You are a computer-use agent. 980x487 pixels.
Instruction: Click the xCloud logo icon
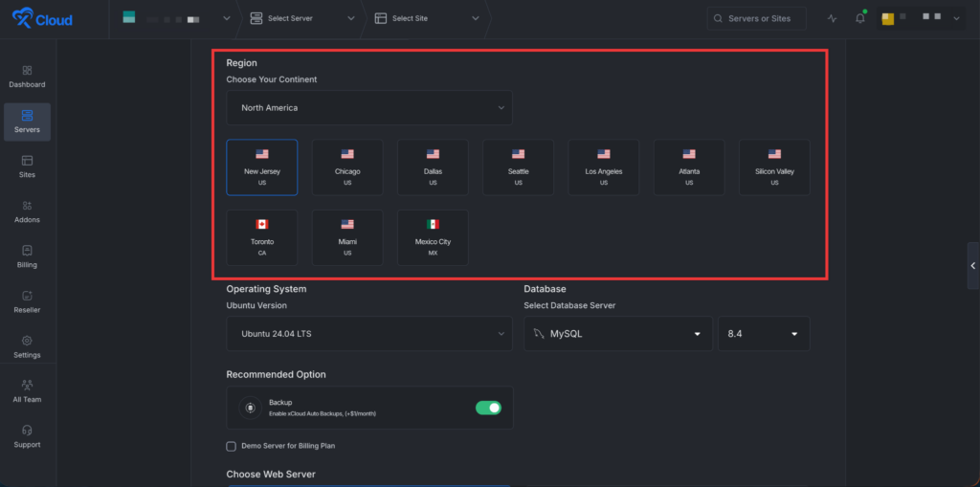(23, 18)
